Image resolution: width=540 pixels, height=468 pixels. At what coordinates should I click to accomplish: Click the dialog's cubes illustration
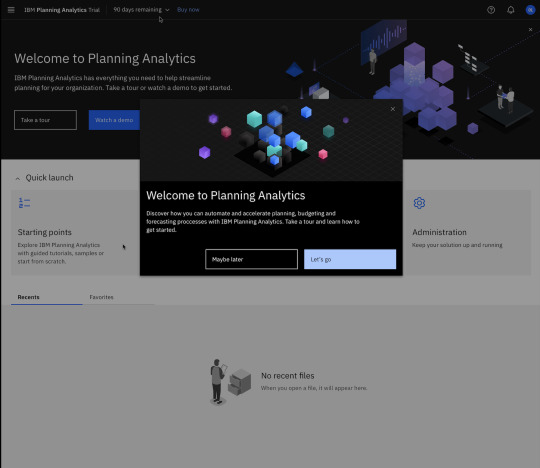click(x=271, y=140)
